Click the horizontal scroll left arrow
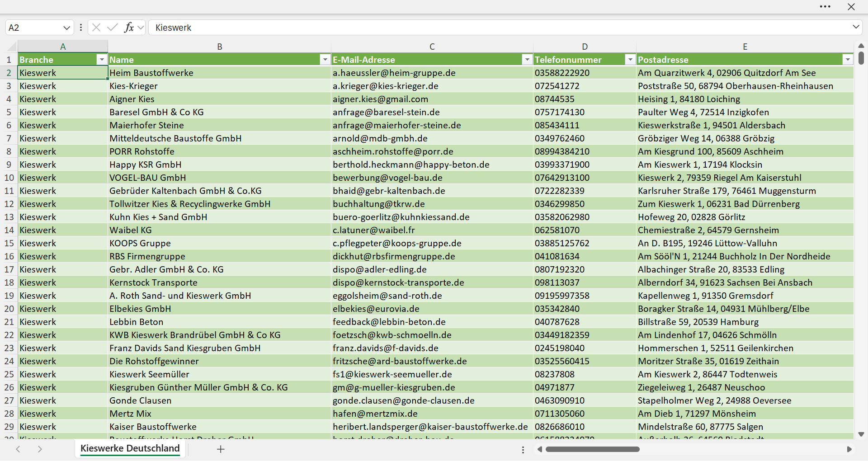Image resolution: width=868 pixels, height=461 pixels. pos(539,449)
